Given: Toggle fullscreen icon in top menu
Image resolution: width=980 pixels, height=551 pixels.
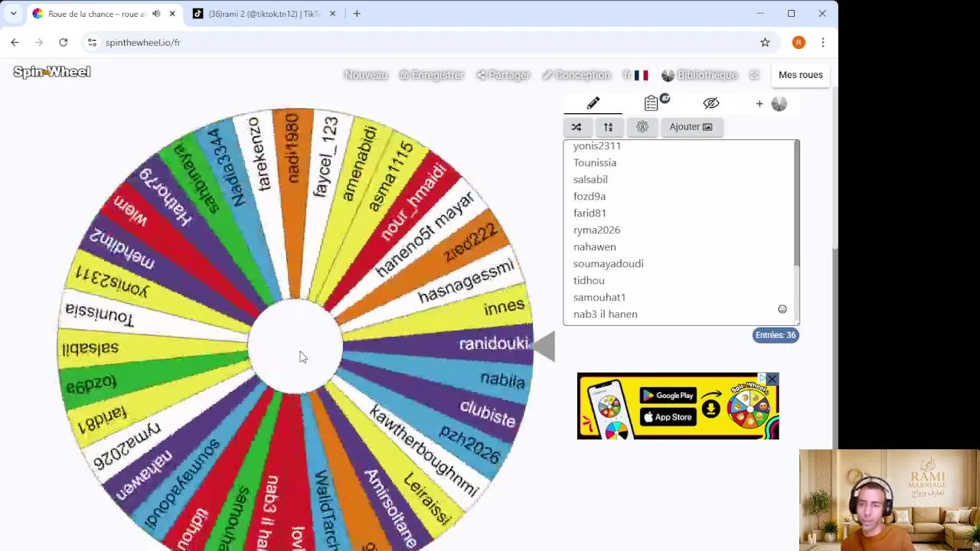Looking at the screenshot, I should click(x=754, y=75).
